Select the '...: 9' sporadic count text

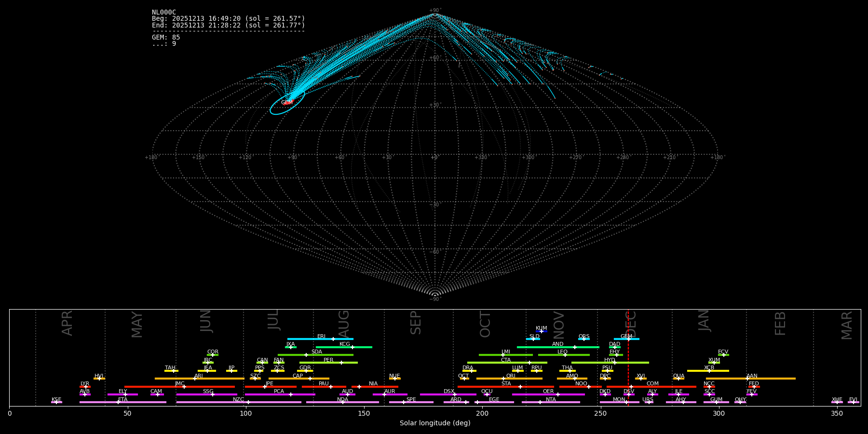164,44
